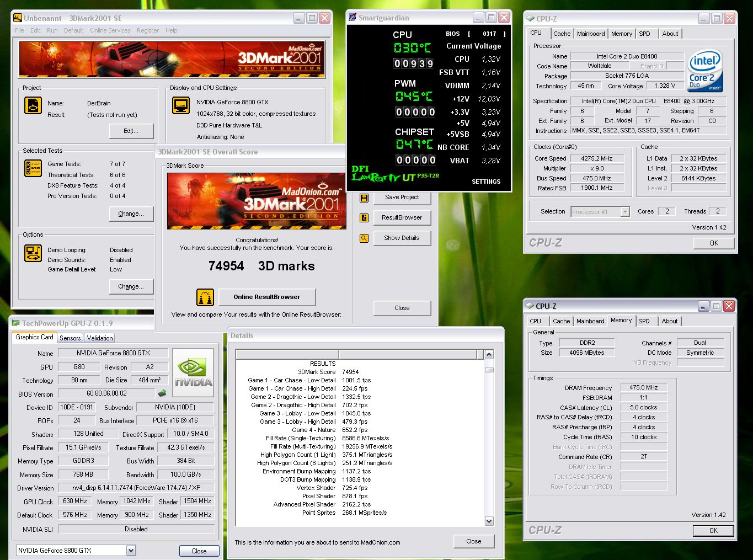The height and width of the screenshot is (560, 753).
Task: Click the Details list scrollbar thumb
Action: (489, 370)
